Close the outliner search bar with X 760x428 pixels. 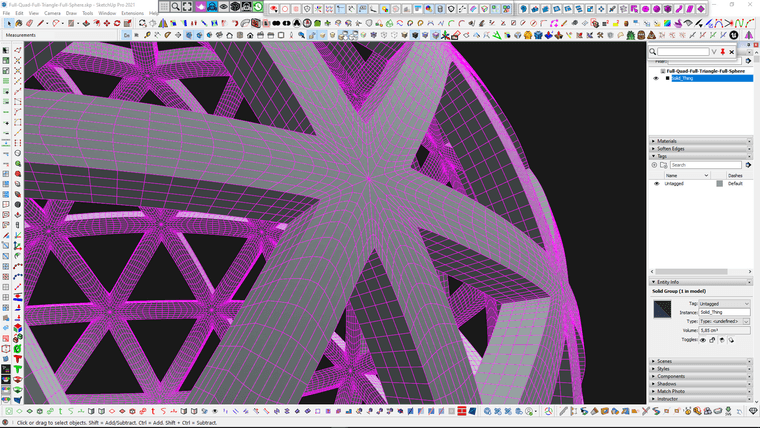tap(731, 51)
